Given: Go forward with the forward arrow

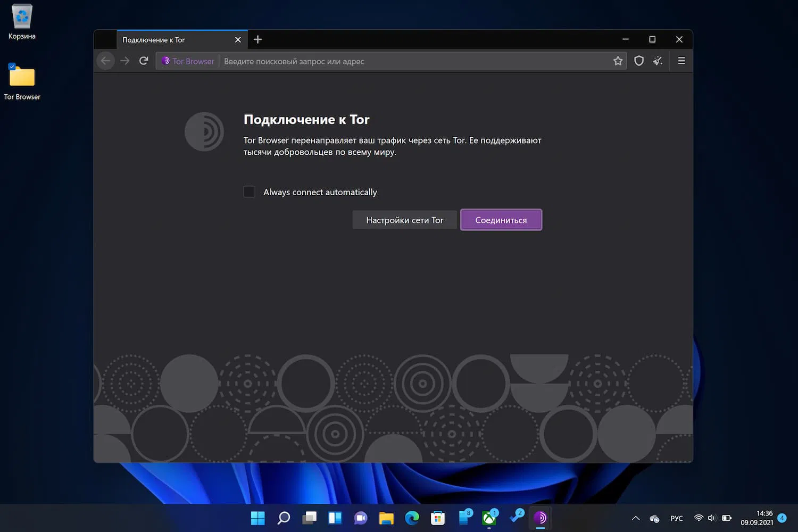Looking at the screenshot, I should (x=125, y=61).
